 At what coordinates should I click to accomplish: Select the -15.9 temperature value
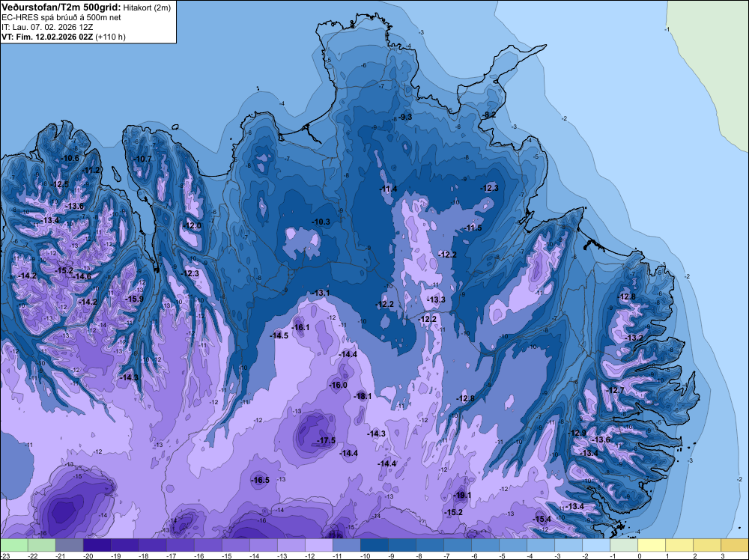point(134,299)
